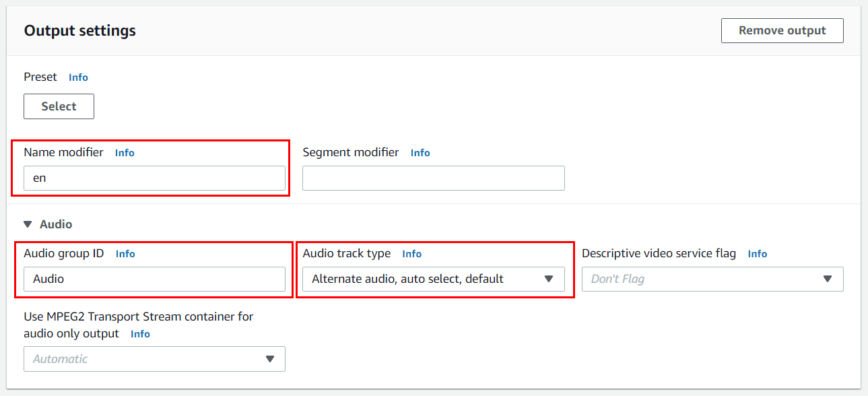Open Info link beside Audio group ID
Viewport: 868px width, 396px height.
(x=125, y=254)
